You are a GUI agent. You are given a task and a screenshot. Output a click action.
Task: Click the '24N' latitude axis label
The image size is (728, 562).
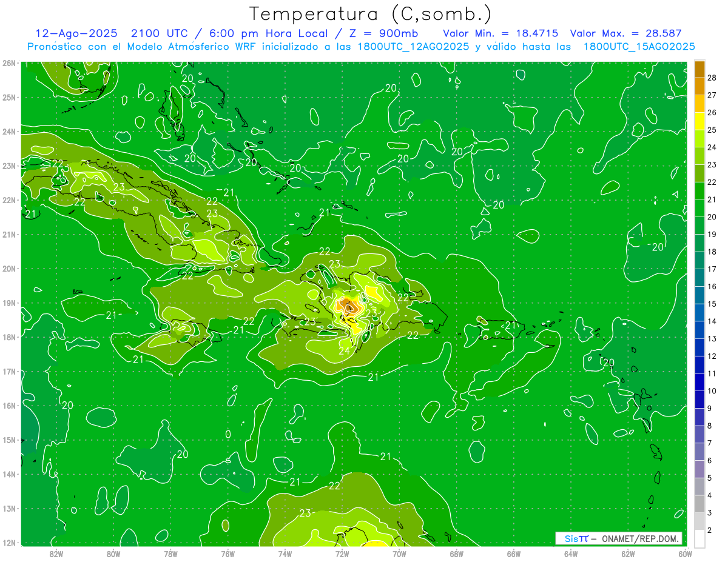8,132
